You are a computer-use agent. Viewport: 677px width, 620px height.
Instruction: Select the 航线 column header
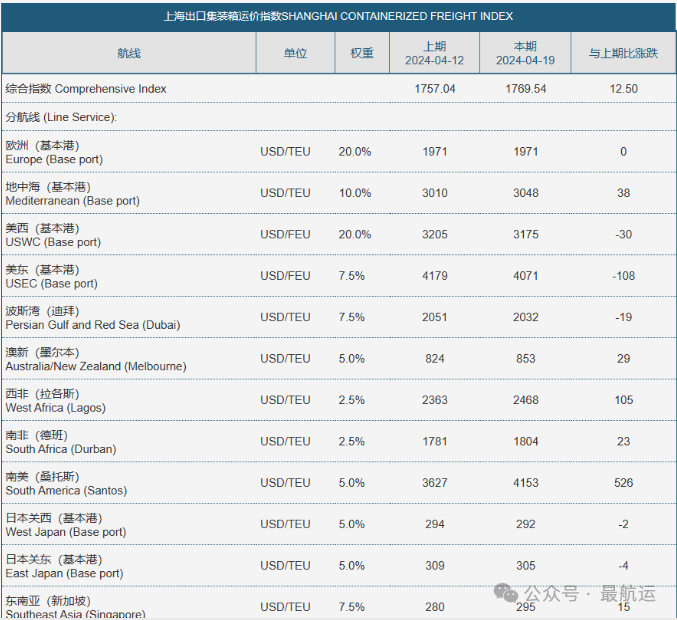point(129,53)
